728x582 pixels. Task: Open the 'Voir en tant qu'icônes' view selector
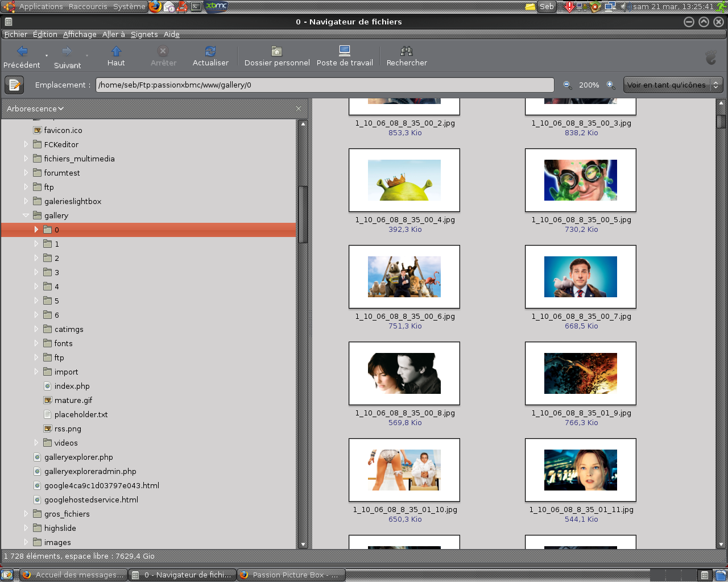click(x=673, y=85)
